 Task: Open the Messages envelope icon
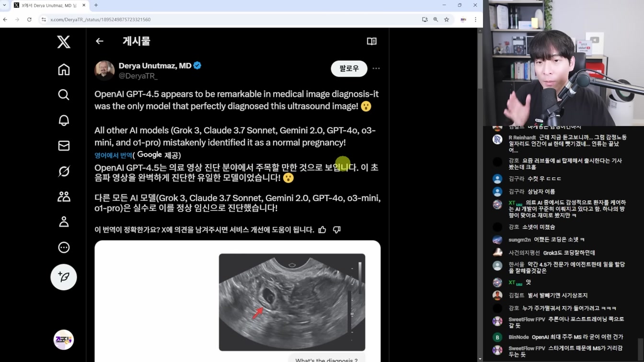64,146
